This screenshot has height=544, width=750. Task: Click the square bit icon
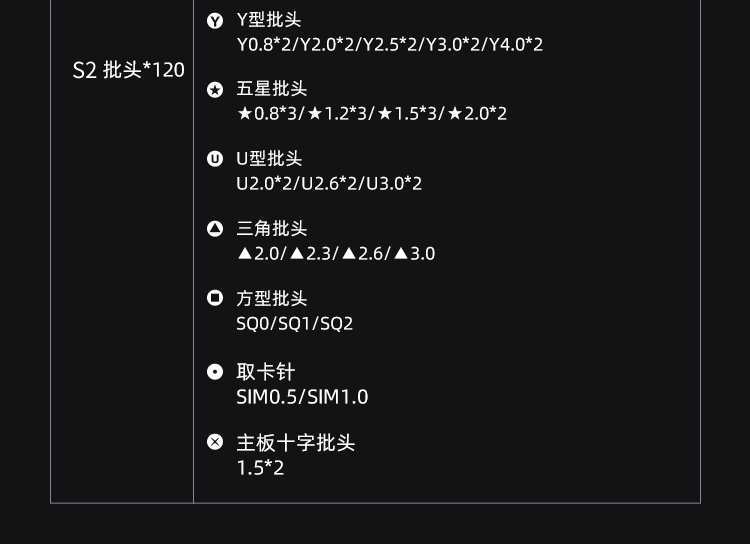(x=215, y=298)
